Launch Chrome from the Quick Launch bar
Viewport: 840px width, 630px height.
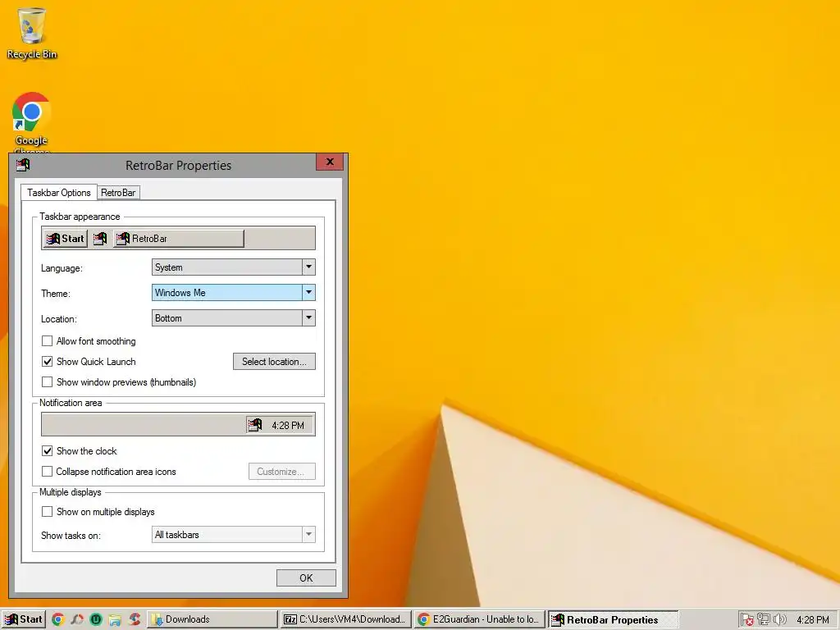(58, 620)
